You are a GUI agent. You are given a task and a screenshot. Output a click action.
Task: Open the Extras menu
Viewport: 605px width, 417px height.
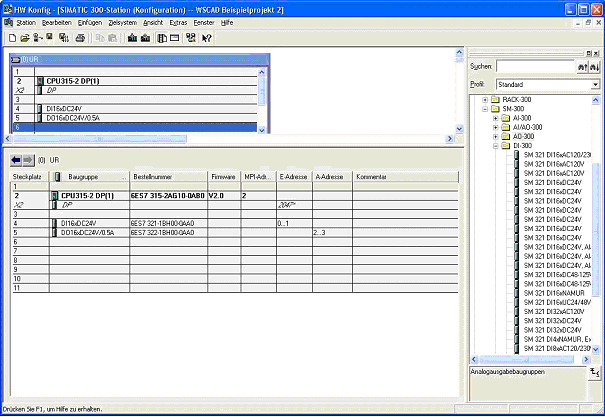(178, 23)
